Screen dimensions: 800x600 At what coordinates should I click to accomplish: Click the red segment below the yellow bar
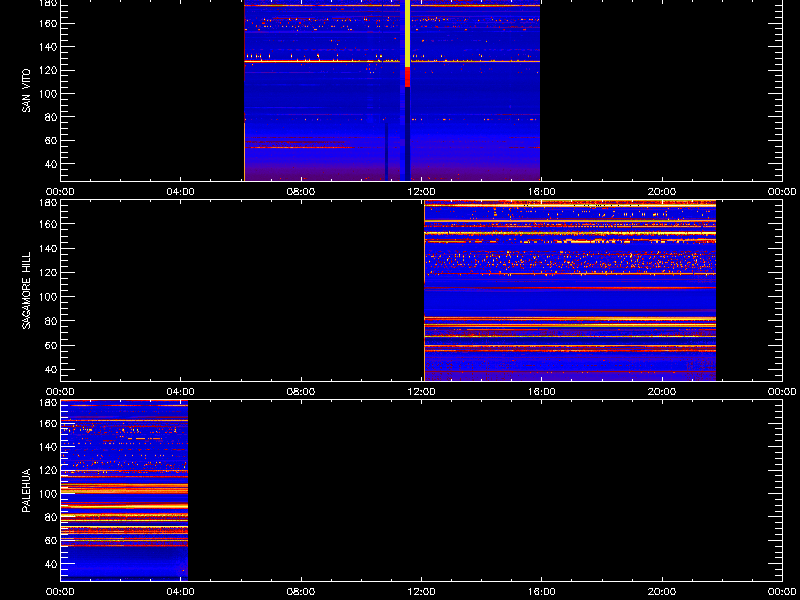pyautogui.click(x=407, y=77)
